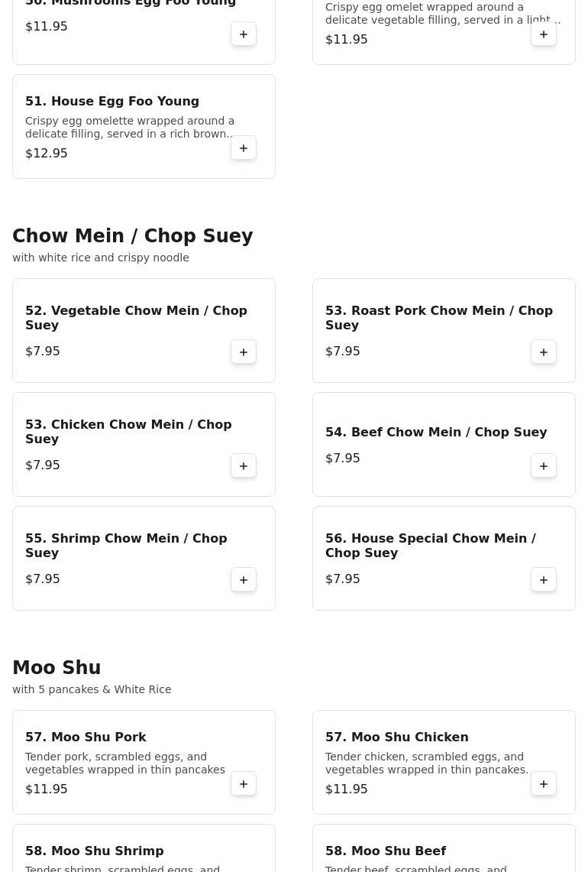Screen dimensions: 588x872
Task: Select the Moo Shu Beef item title
Action: point(386,851)
